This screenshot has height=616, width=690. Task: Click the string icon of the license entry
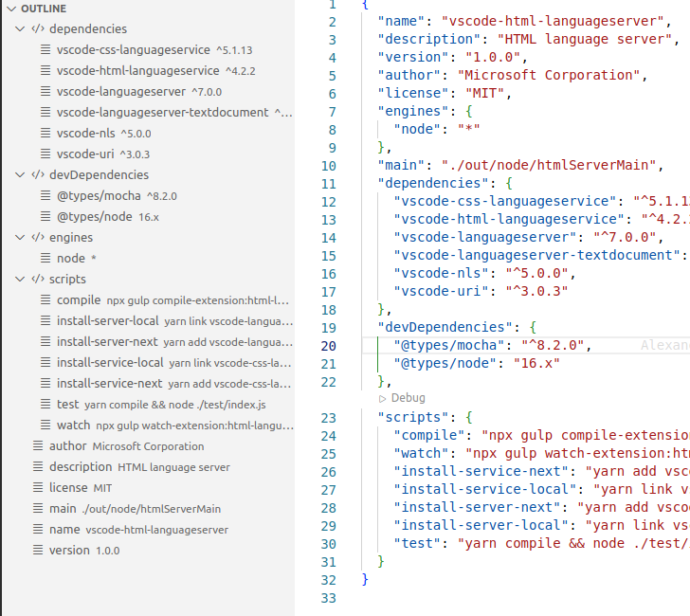[x=38, y=487]
